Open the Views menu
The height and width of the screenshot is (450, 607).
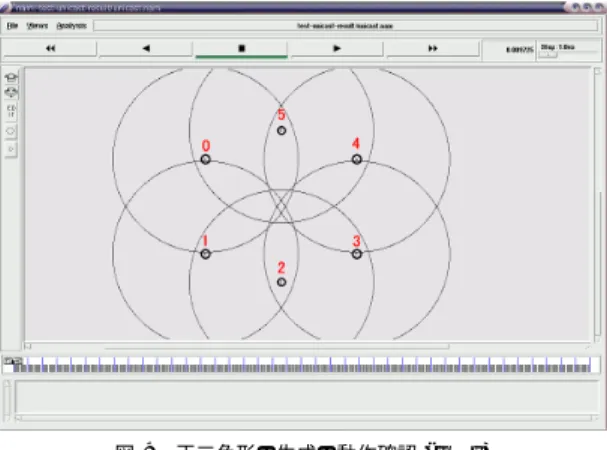37,26
